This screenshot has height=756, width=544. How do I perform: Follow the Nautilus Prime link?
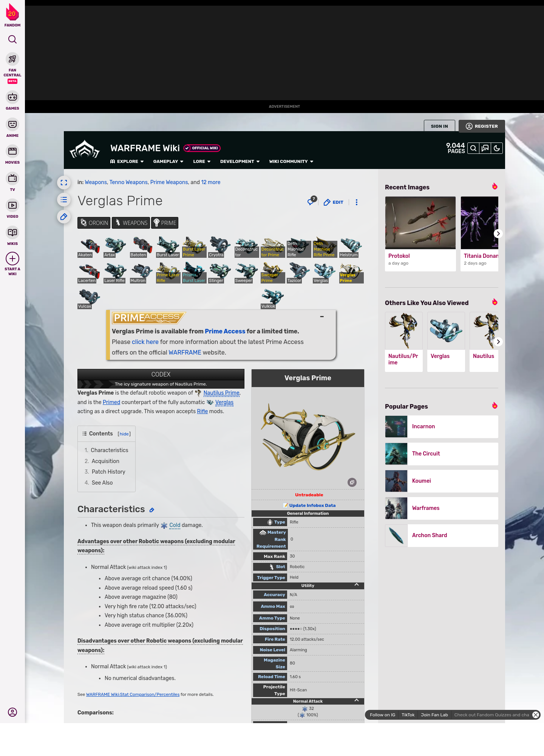coord(221,393)
